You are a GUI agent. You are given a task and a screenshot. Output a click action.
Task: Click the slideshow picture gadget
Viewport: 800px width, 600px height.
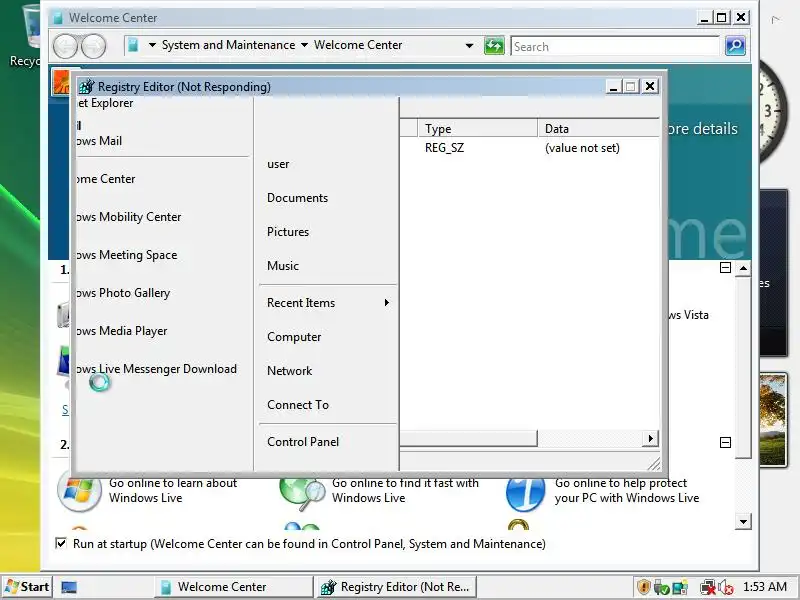click(x=772, y=420)
